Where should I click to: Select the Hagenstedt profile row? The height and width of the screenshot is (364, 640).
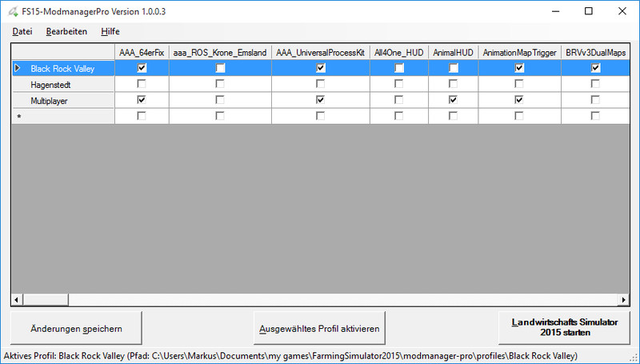point(64,84)
